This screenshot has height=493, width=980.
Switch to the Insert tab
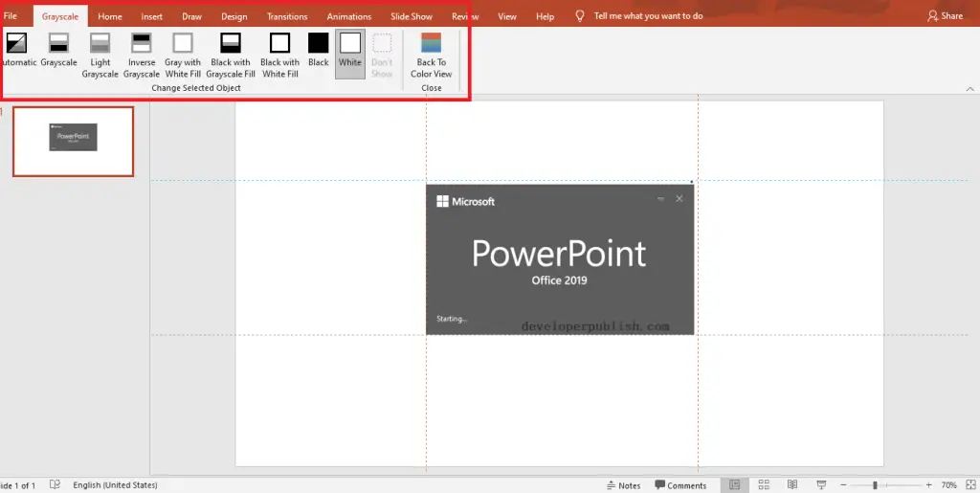click(x=152, y=16)
